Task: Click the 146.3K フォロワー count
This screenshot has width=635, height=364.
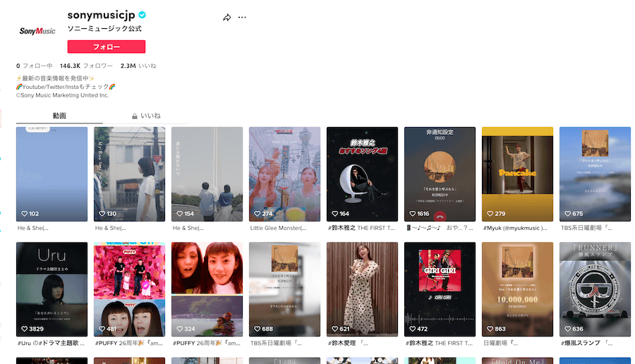Action: (86, 66)
